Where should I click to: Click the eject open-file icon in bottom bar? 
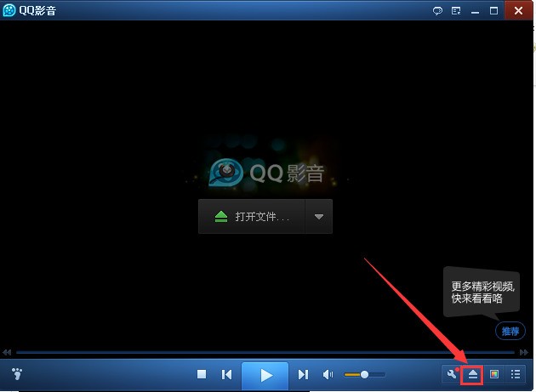(472, 374)
